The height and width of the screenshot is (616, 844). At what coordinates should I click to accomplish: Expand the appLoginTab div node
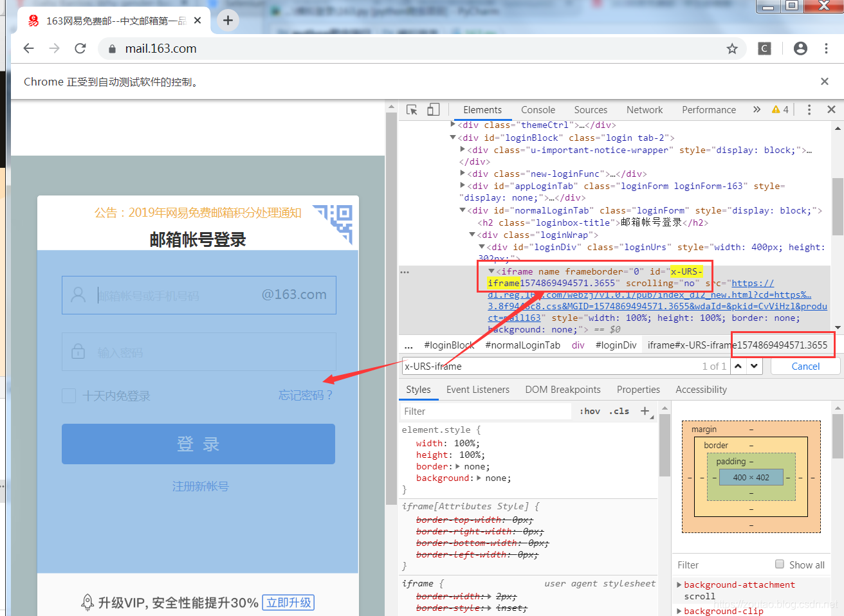463,186
